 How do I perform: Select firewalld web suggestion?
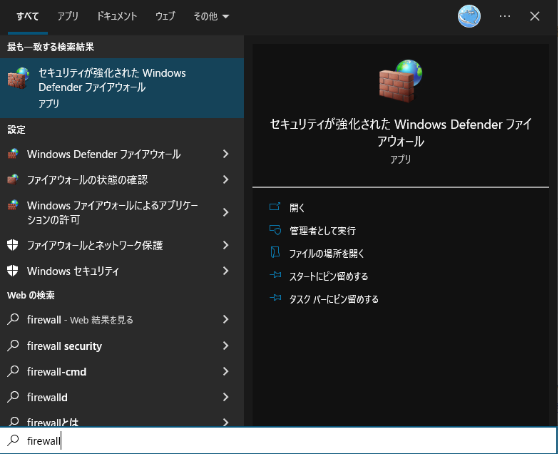(x=122, y=397)
